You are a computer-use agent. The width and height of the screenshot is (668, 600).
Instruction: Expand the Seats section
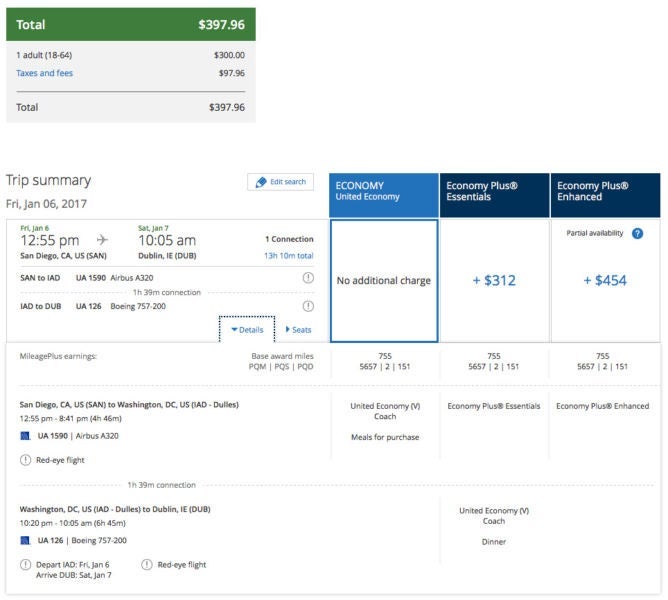click(x=298, y=329)
